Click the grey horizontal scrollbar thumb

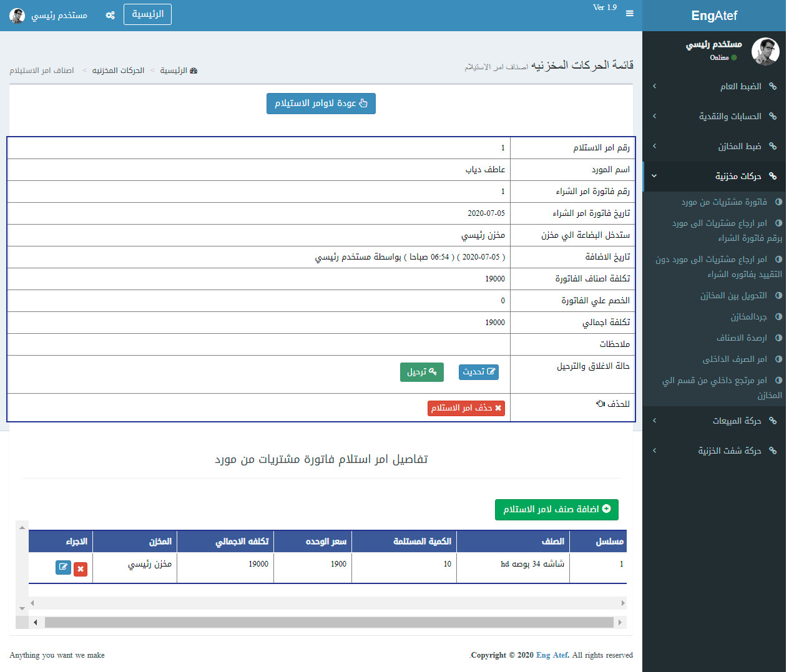pyautogui.click(x=329, y=623)
